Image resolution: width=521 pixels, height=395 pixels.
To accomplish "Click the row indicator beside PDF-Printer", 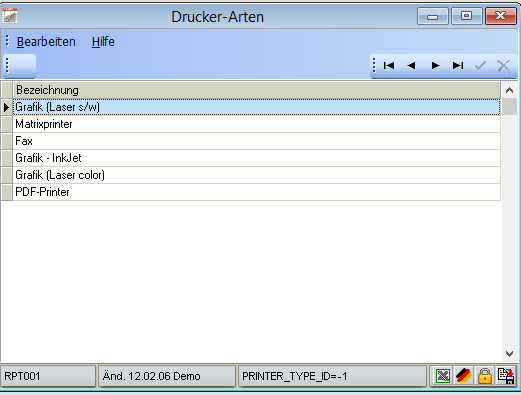I will pos(7,192).
